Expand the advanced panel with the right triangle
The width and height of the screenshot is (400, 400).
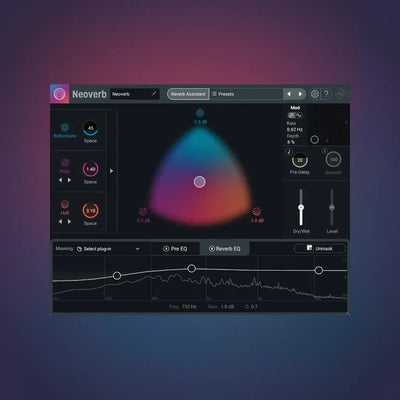pos(112,171)
